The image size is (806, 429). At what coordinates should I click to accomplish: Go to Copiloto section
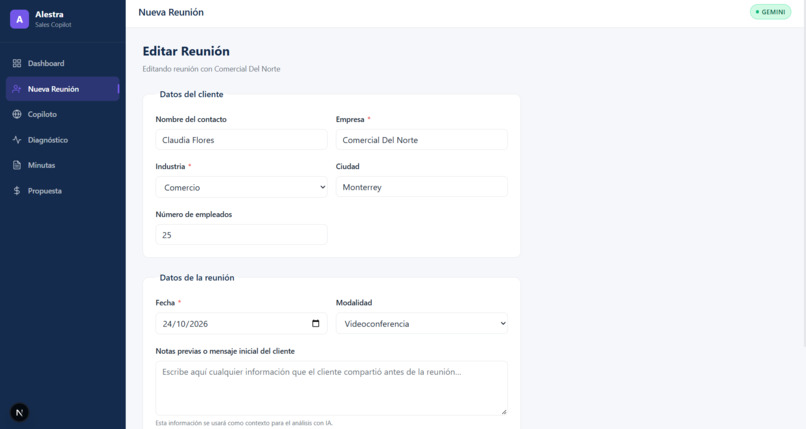pos(63,114)
